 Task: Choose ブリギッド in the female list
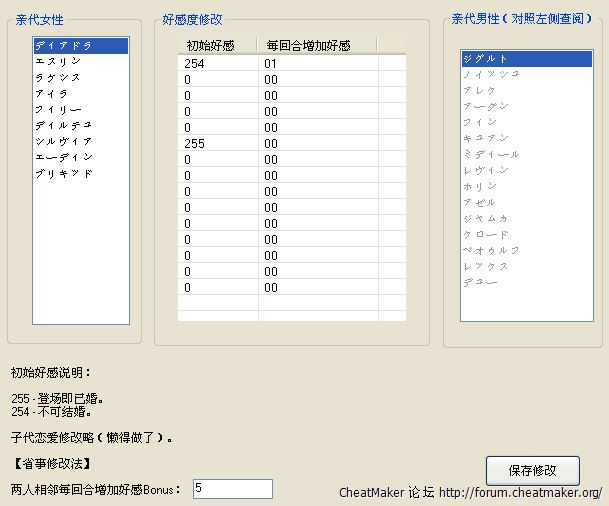click(x=63, y=173)
